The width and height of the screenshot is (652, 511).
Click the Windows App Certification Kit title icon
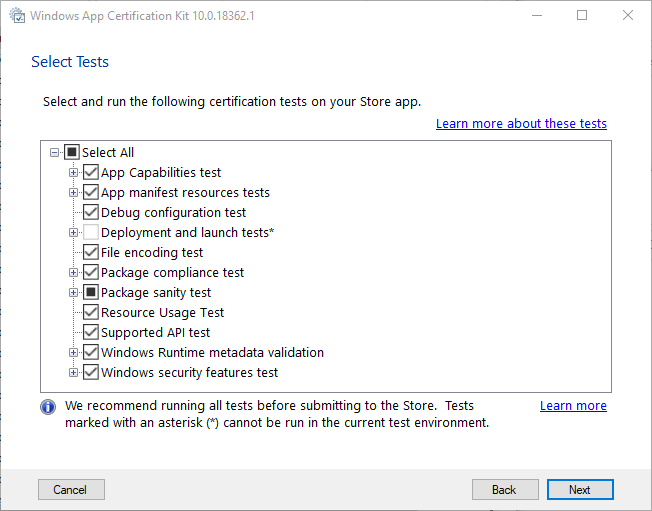click(x=17, y=16)
